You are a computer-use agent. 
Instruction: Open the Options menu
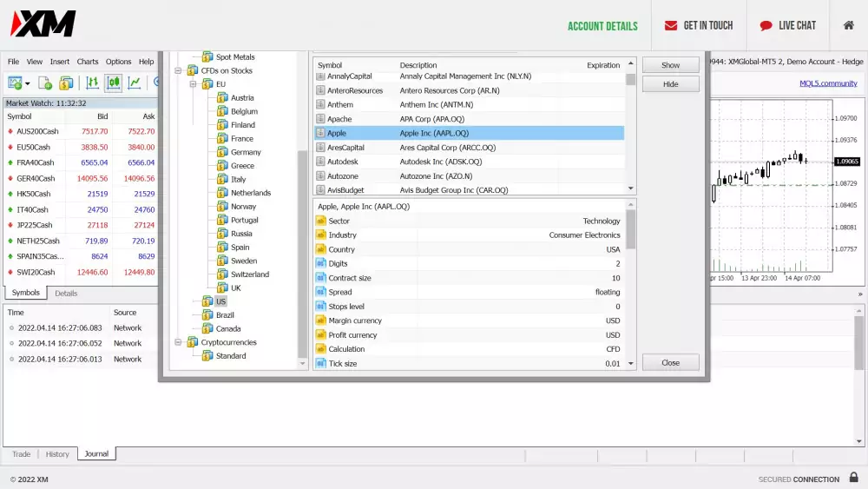coord(118,62)
